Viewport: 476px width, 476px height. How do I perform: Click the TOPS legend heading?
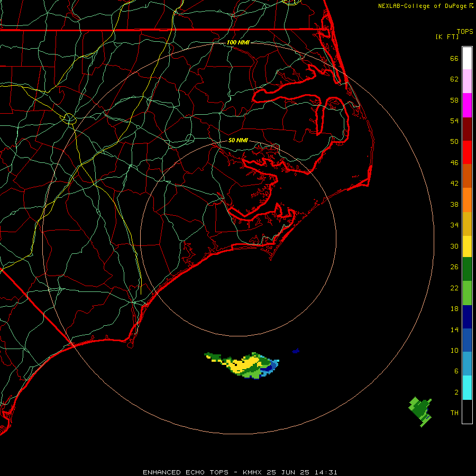point(465,32)
